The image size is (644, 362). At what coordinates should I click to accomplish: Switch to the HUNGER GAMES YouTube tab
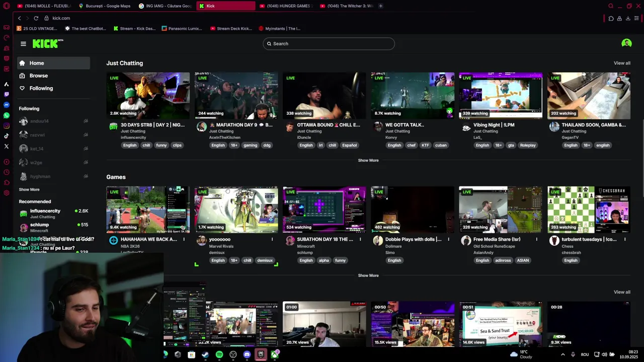pos(286,6)
